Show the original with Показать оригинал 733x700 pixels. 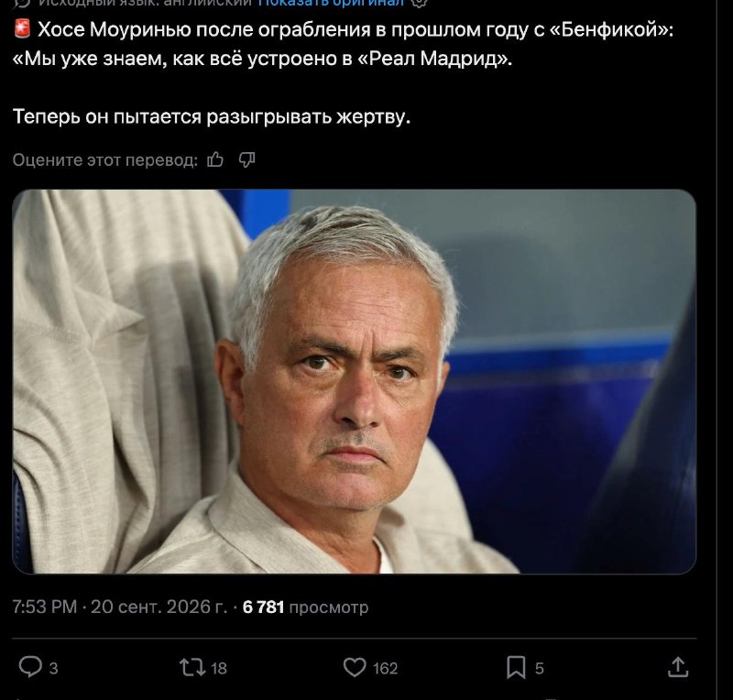click(331, 3)
